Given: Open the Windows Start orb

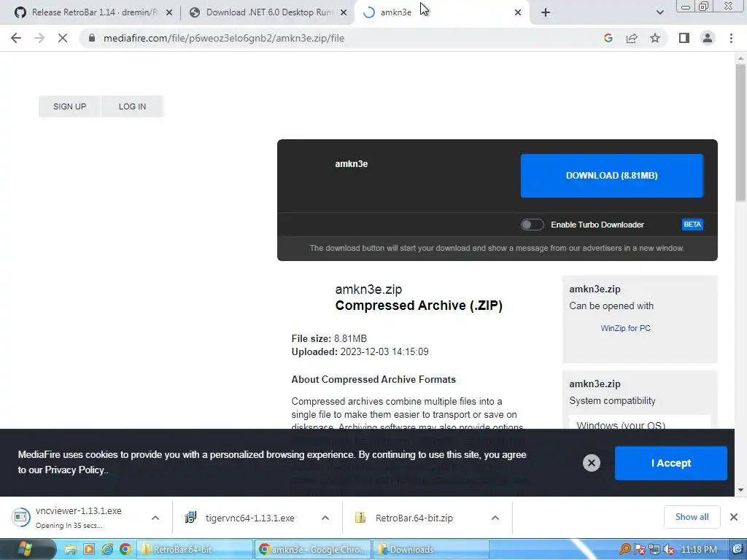Looking at the screenshot, I should [24, 549].
